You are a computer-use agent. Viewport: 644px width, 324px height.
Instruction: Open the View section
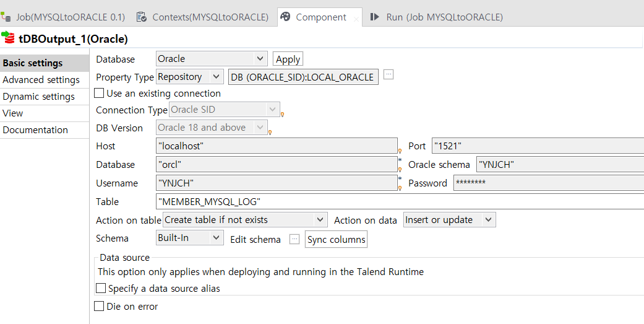coord(45,113)
